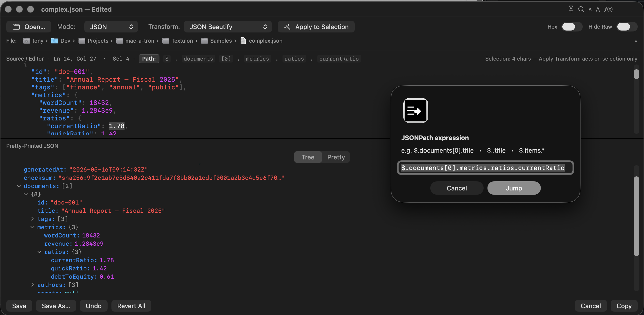This screenshot has width=644, height=315.
Task: Cancel the JSONPath expression dialog
Action: pos(456,188)
